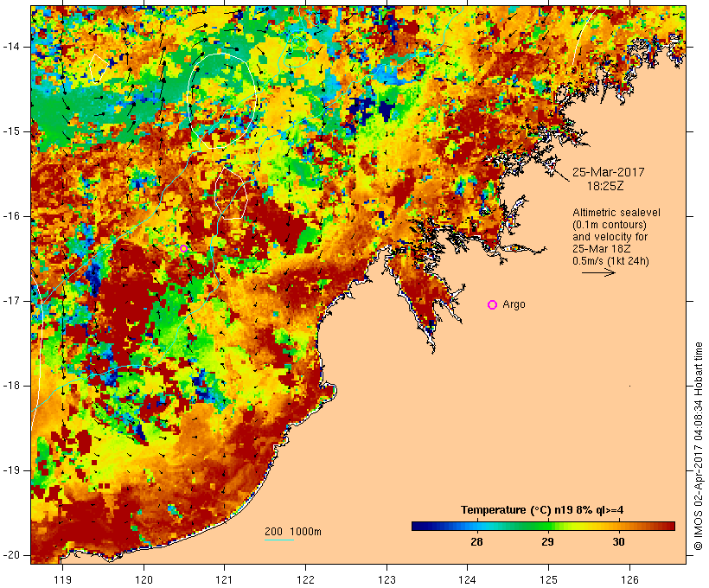Click the latitude axis label '-16'
The image size is (709, 588).
coord(10,216)
